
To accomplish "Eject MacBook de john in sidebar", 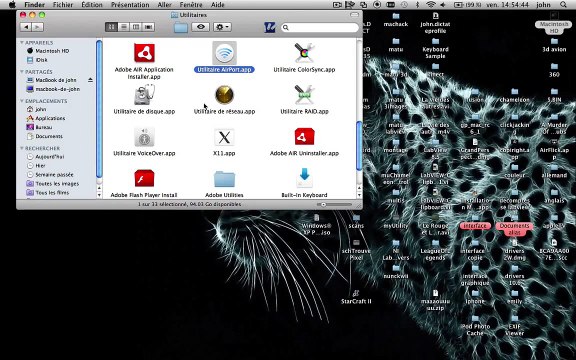I will (x=90, y=80).
